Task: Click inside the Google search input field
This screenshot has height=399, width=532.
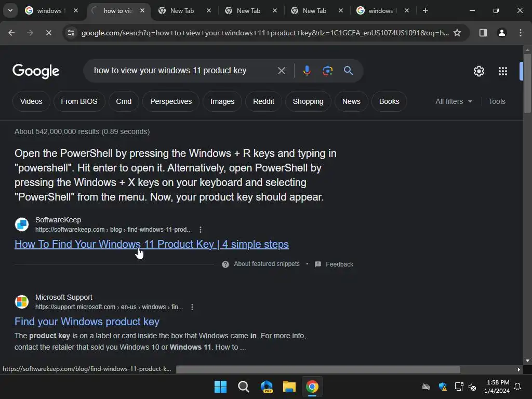Action: tap(180, 71)
